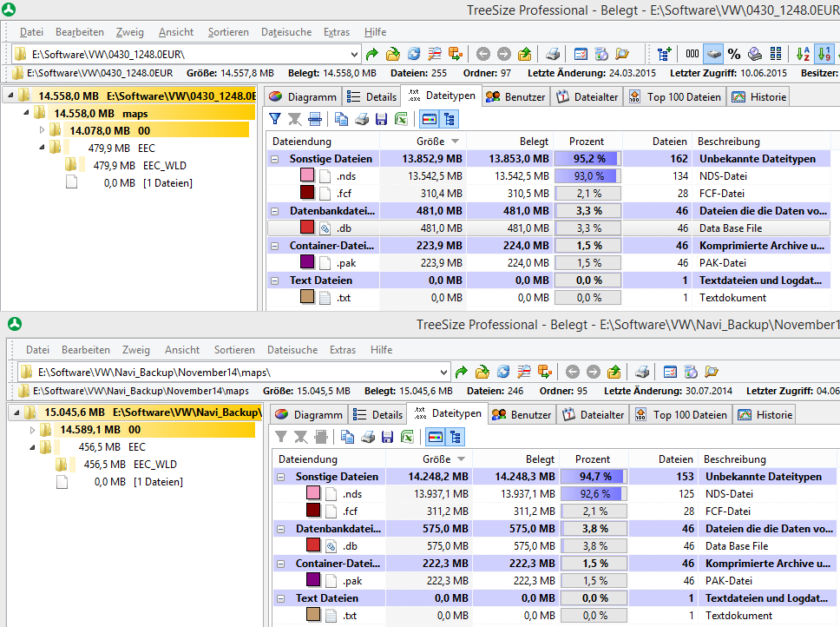Viewport: 840px width, 627px height.
Task: Open the path dropdown in the top window
Action: click(x=354, y=54)
